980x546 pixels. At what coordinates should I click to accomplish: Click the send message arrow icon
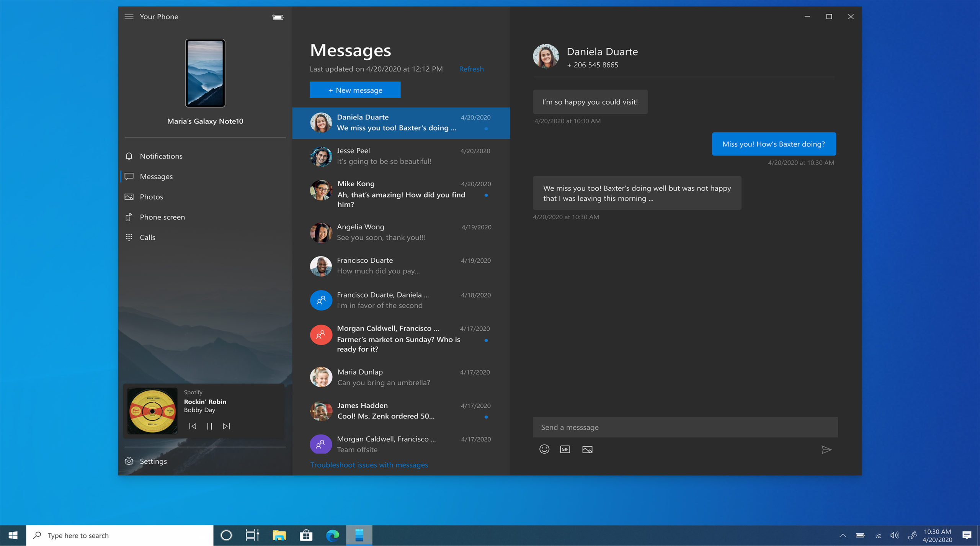(826, 450)
